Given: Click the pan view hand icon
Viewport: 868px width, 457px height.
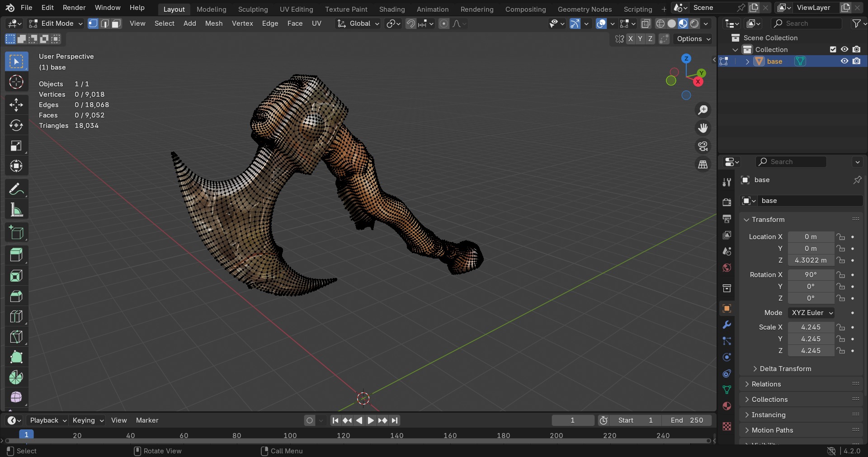Looking at the screenshot, I should click(x=703, y=128).
